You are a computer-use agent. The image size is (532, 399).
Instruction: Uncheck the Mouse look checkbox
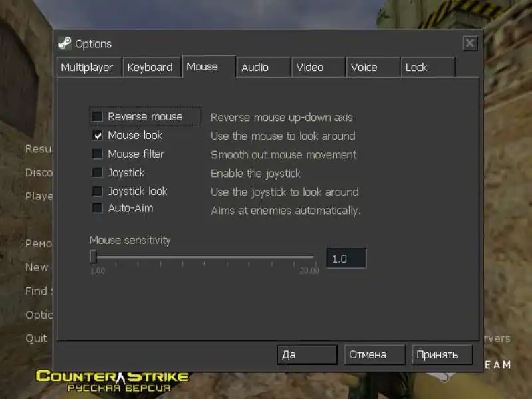click(97, 136)
